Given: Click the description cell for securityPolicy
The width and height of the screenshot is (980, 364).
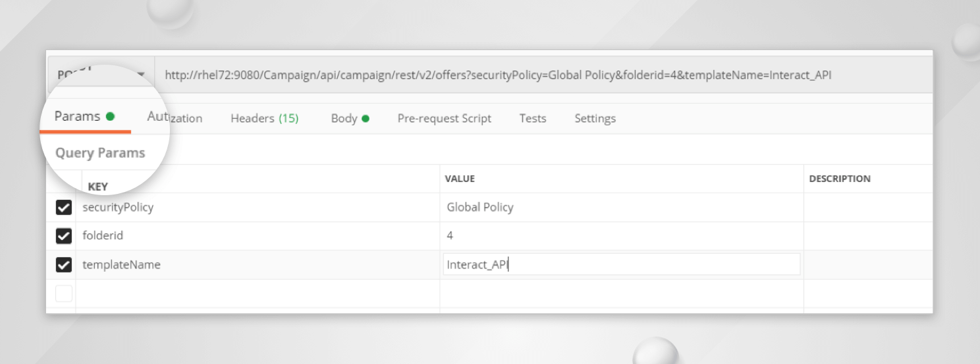Looking at the screenshot, I should pos(867,207).
